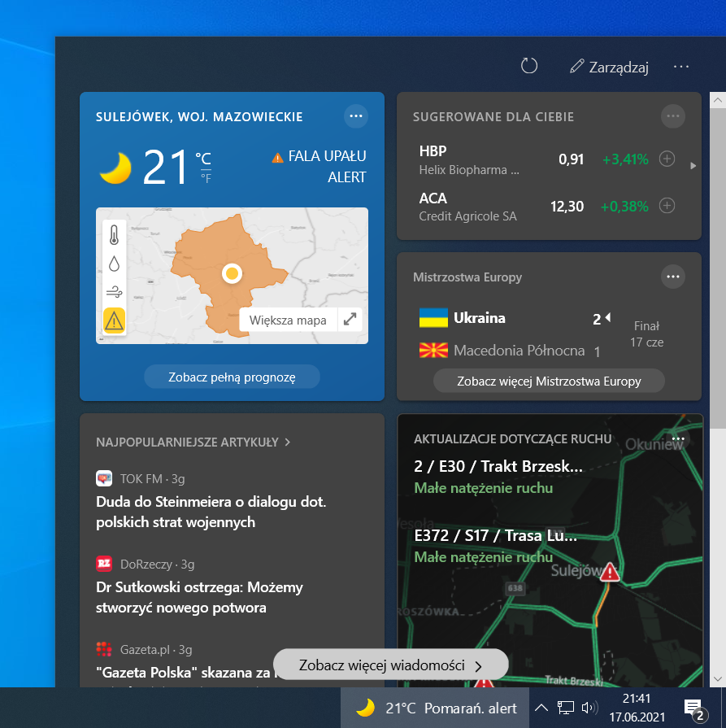This screenshot has width=726, height=728.
Task: Select the alert warning map layer
Action: pos(115,320)
